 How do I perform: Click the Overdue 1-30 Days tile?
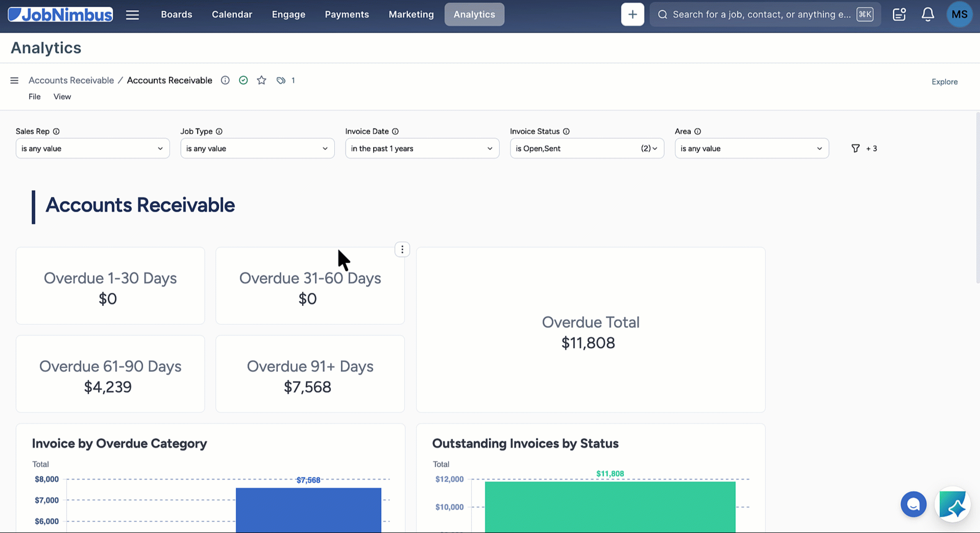point(110,286)
